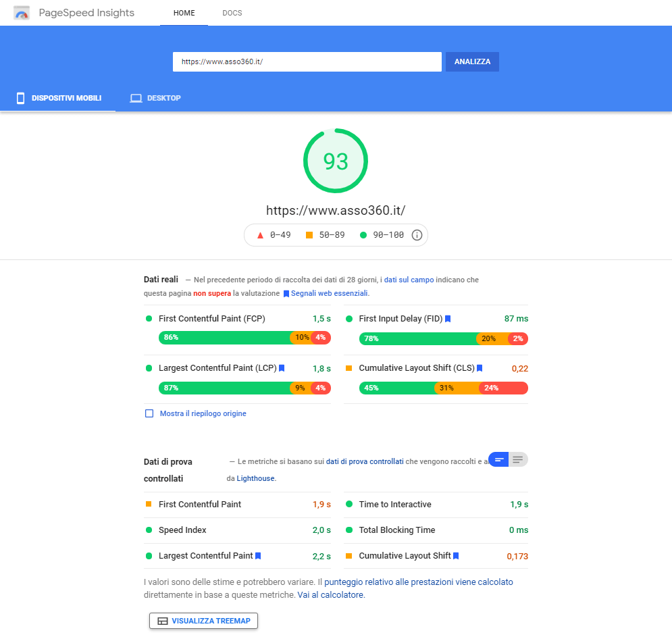The image size is (672, 639).
Task: Click the CLS distribution bar 31% orange segment
Action: tap(457, 388)
